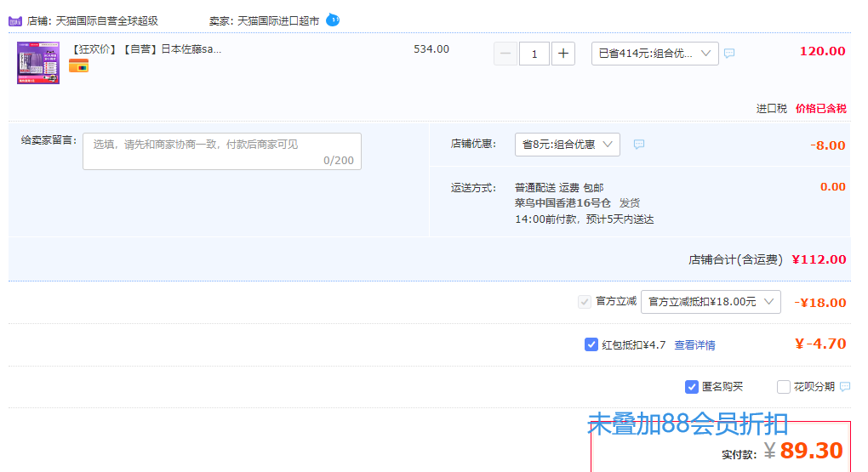Click the -¥18.00 official reduction amount
This screenshot has width=868, height=472.
[x=820, y=303]
